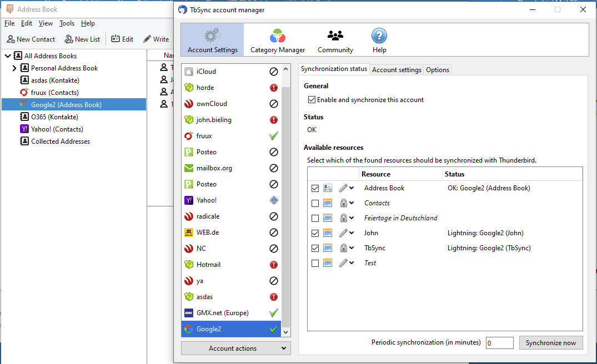597x364 pixels.
Task: Open access dropdown for John calendar
Action: [x=347, y=233]
